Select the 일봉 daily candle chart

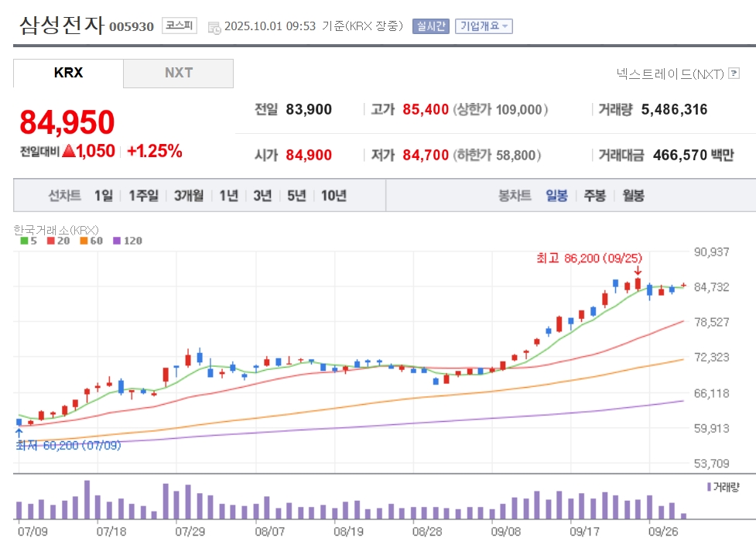[556, 196]
